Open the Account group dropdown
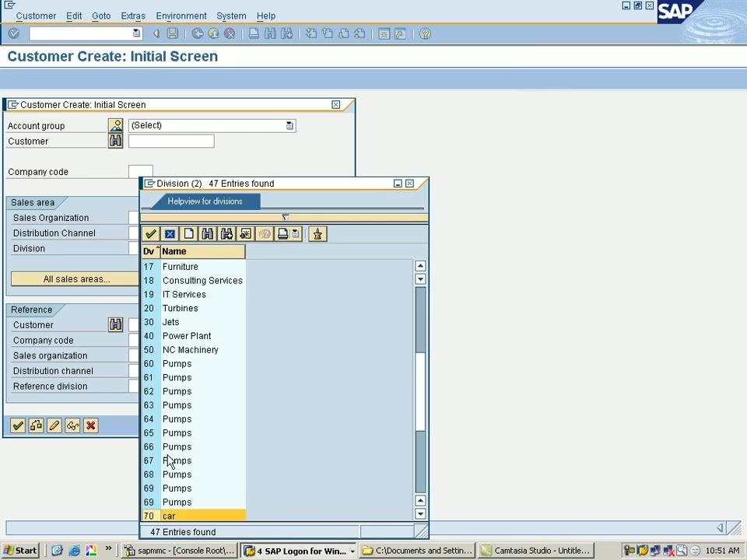The width and height of the screenshot is (747, 560). click(x=289, y=125)
